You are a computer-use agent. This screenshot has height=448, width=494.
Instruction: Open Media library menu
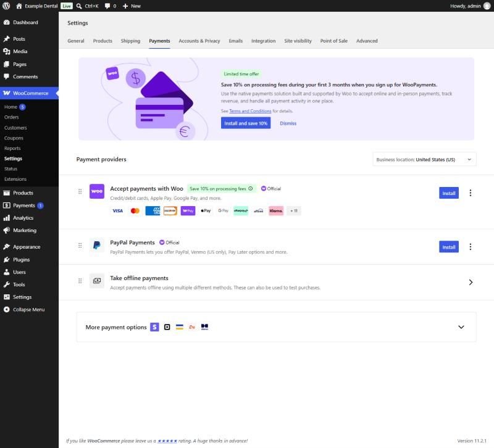coord(29,51)
